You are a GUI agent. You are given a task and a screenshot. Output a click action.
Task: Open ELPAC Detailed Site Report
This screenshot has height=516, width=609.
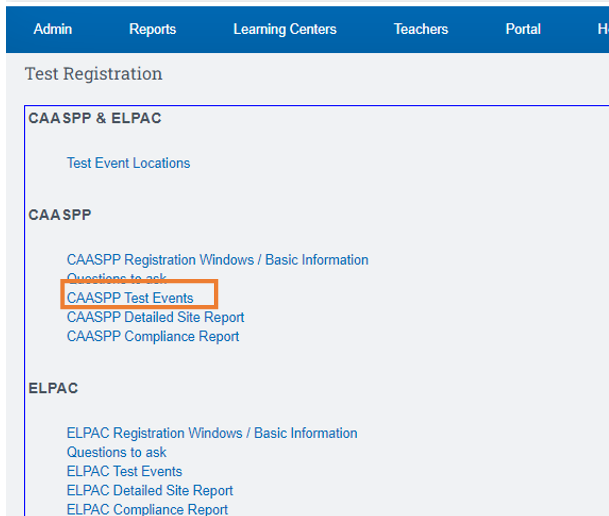point(150,490)
